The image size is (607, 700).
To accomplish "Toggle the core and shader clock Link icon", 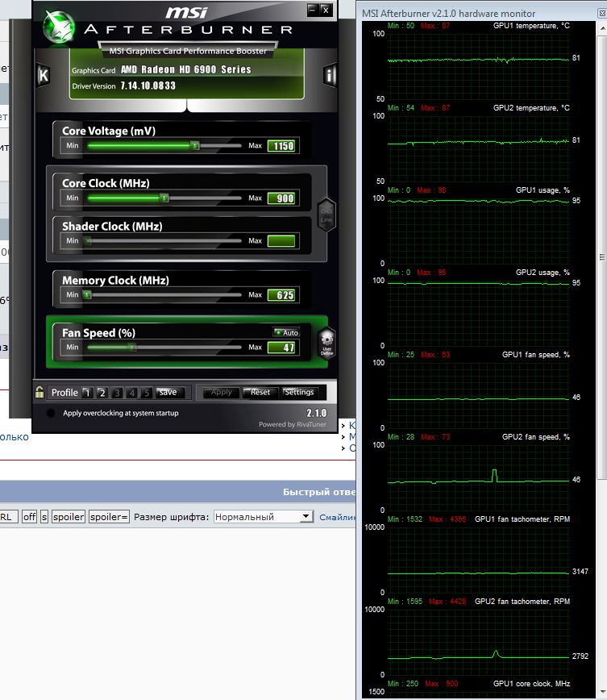I will tap(326, 215).
